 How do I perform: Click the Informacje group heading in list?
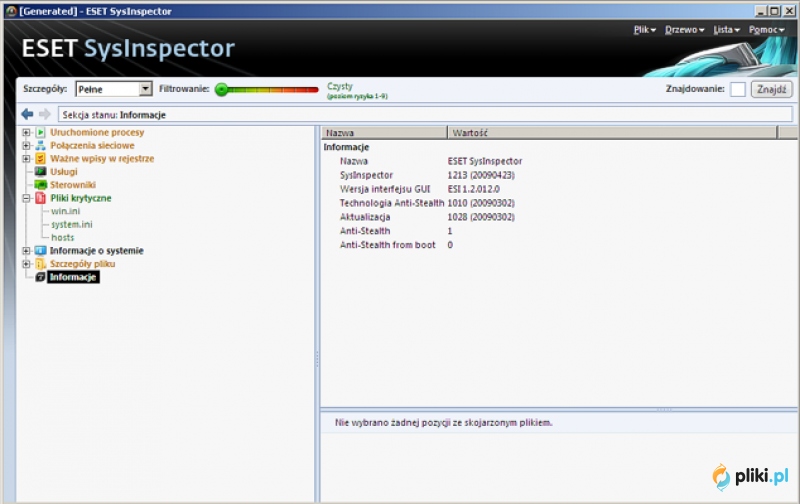[346, 147]
